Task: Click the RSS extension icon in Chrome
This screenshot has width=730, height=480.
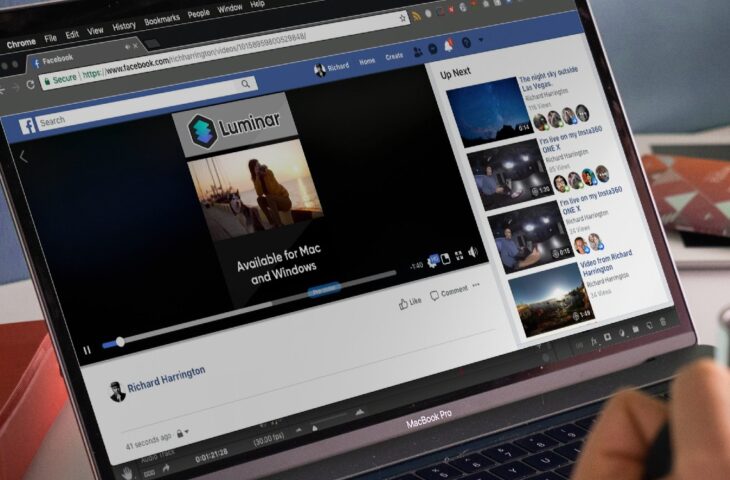Action: coord(416,16)
